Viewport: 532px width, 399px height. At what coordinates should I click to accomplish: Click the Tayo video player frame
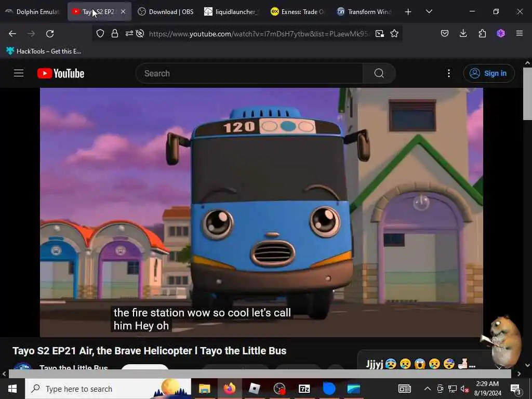[262, 212]
